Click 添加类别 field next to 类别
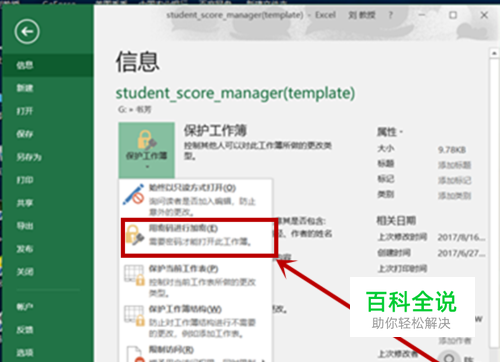 tap(454, 195)
